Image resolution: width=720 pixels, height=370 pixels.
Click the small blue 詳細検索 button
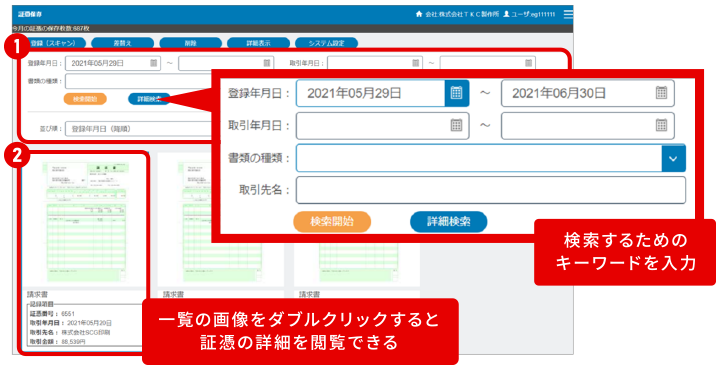(x=149, y=99)
